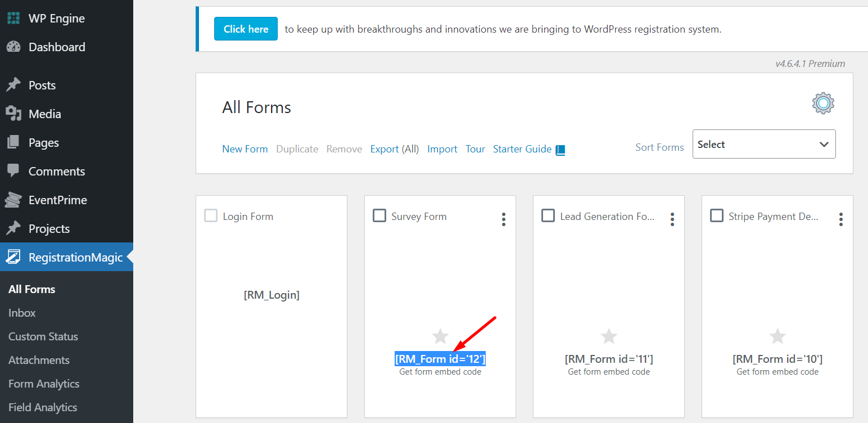Image resolution: width=868 pixels, height=423 pixels.
Task: Click the Import link
Action: coord(442,149)
